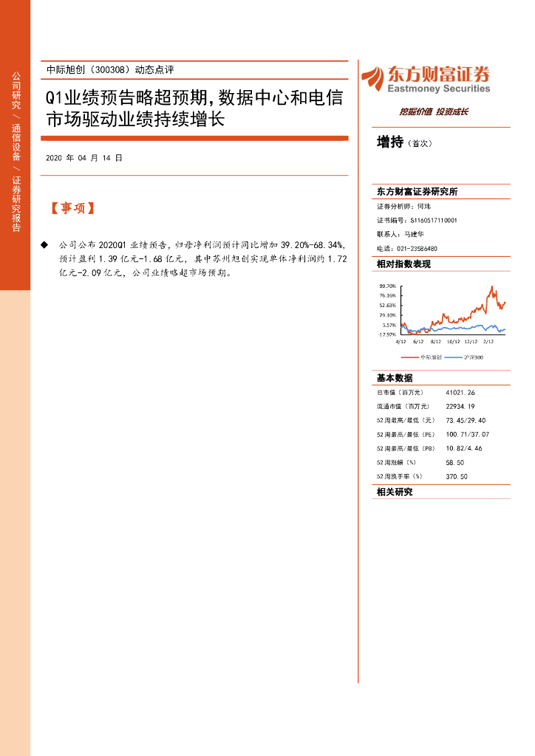Click the PB range '10.82/4.46'
This screenshot has height=756, width=535.
pyautogui.click(x=464, y=449)
